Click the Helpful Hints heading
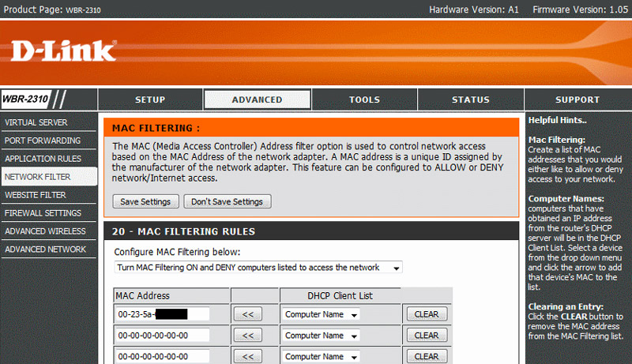 pyautogui.click(x=558, y=120)
